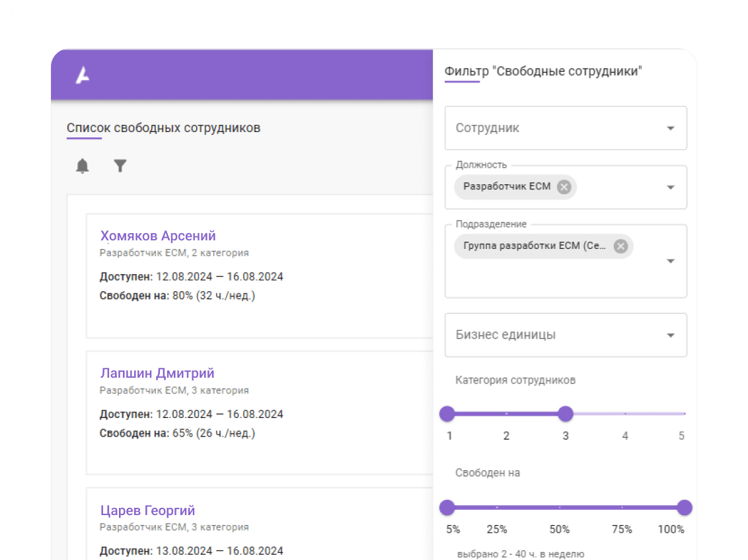Click the 'Фильтр "Свободные сотрудники"' panel title
748x560 pixels.
(543, 71)
